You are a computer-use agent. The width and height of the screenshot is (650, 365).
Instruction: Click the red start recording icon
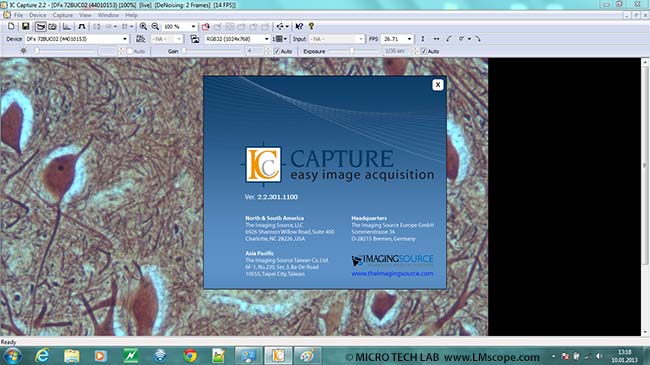[x=206, y=27]
